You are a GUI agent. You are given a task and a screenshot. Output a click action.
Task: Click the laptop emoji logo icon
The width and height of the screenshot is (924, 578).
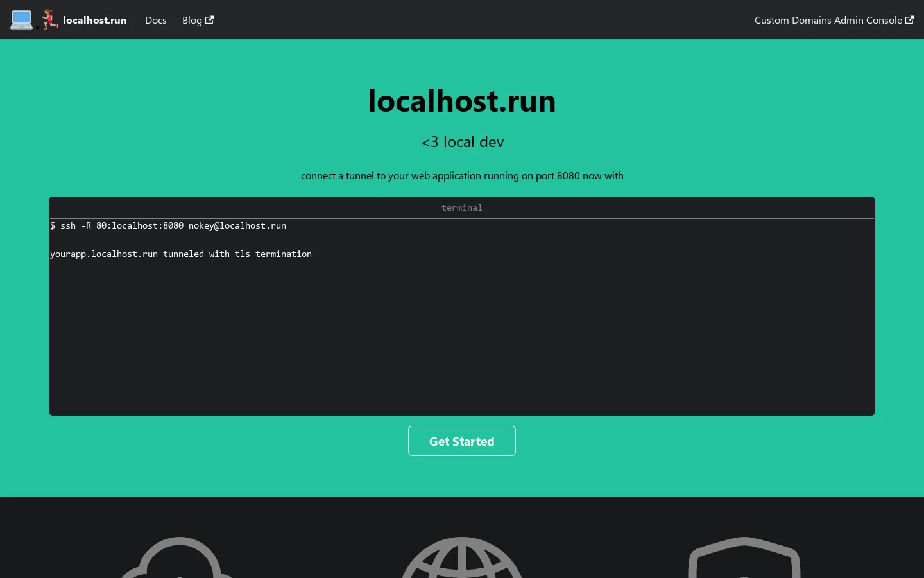pos(21,20)
